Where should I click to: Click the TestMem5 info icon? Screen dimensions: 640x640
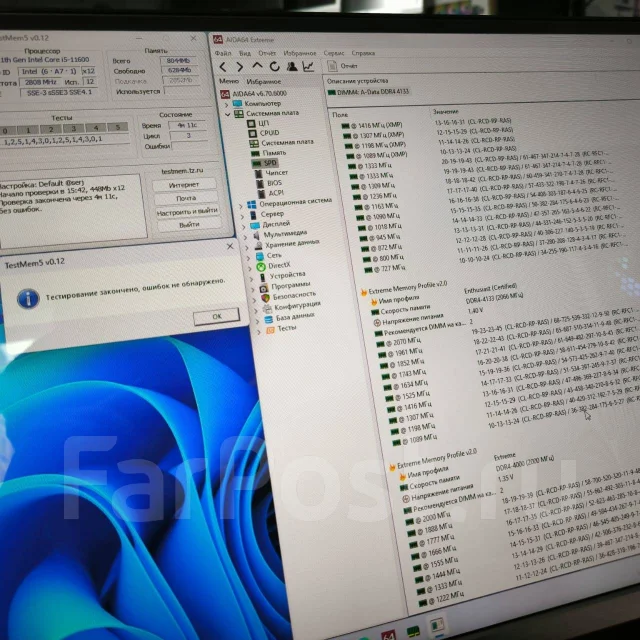(28, 298)
